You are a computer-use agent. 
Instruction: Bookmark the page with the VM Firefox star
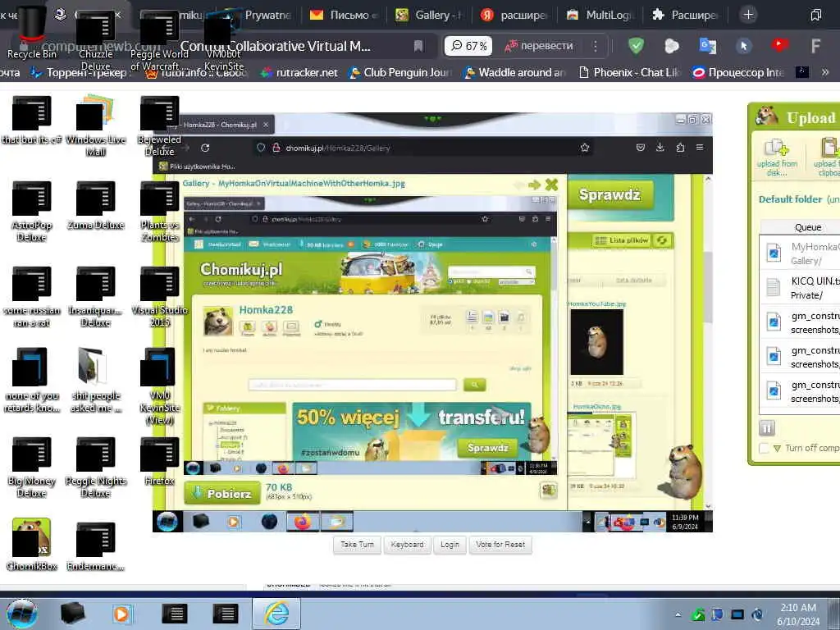point(584,148)
